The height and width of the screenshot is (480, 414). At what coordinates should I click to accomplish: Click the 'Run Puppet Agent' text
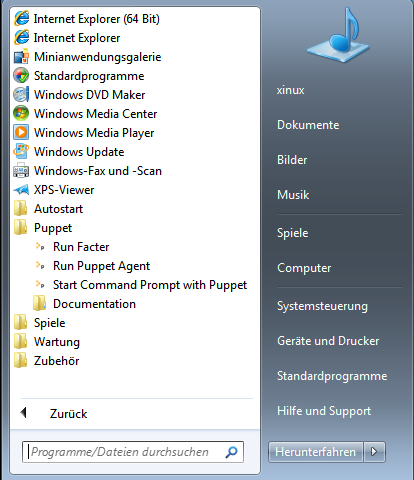pyautogui.click(x=101, y=266)
